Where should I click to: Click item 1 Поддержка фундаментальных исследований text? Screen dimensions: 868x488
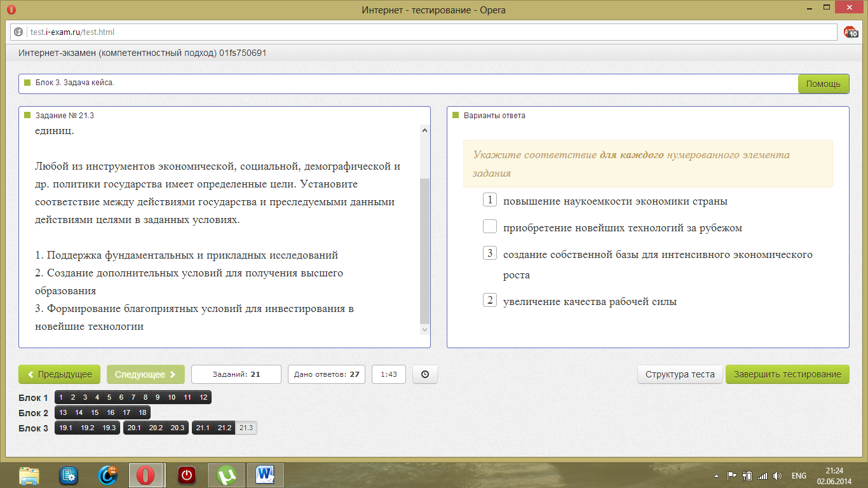[187, 255]
